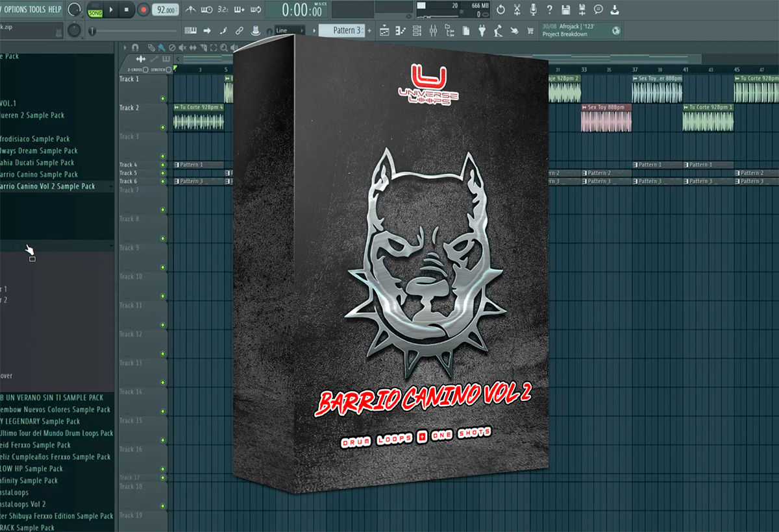Select the playlist Zoom magnifier tool
This screenshot has height=532, width=779.
[x=224, y=47]
